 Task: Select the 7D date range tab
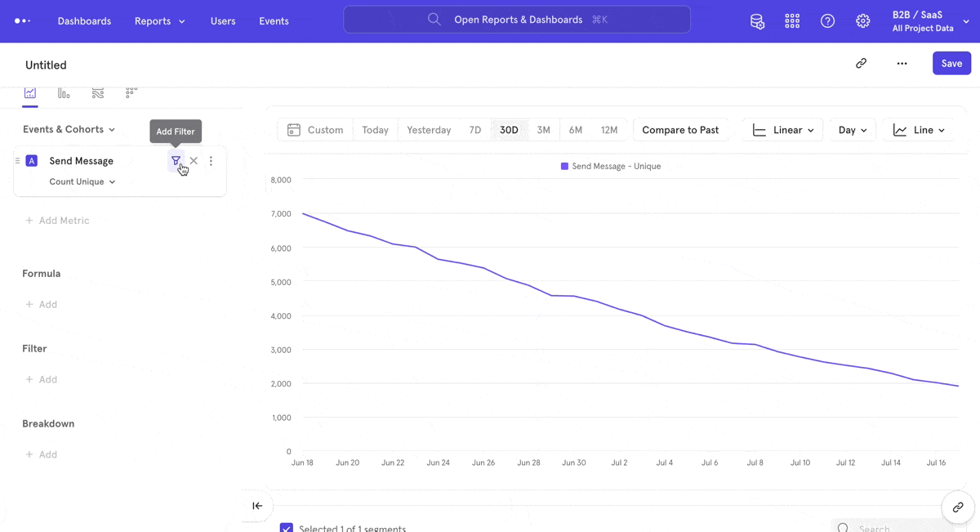[474, 130]
